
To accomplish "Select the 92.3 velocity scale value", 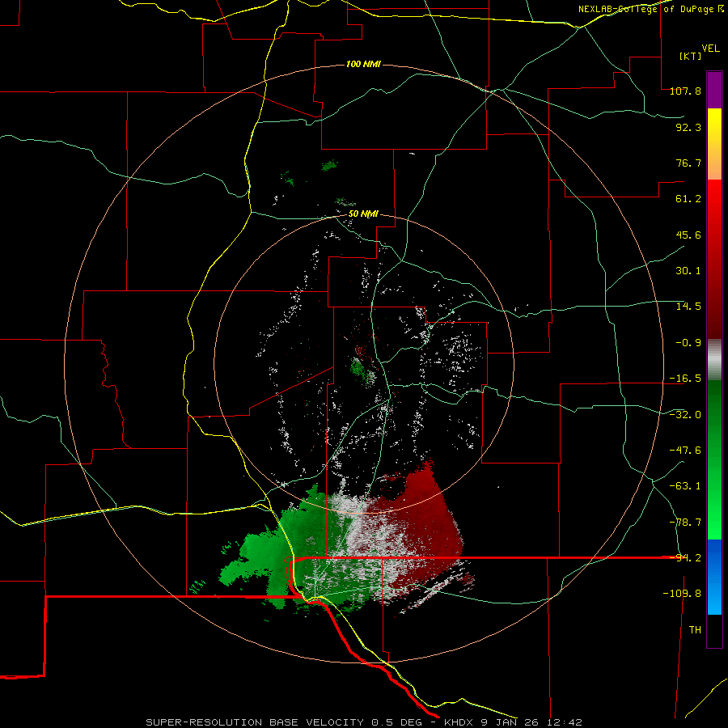I will click(x=688, y=127).
